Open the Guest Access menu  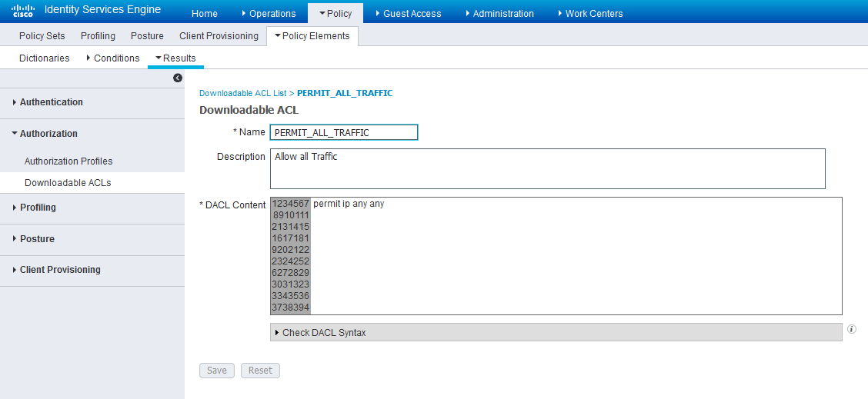point(409,13)
